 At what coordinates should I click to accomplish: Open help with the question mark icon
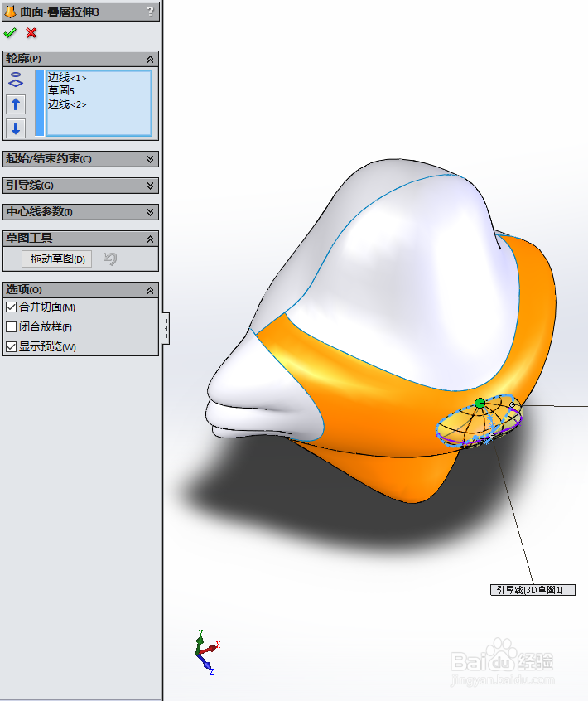151,11
